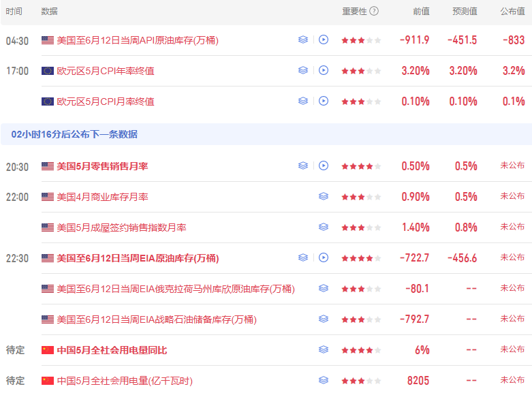Image resolution: width=532 pixels, height=393 pixels.
Task: Open 美国至6月12日当周API原油库存(万桶) link
Action: tap(138, 40)
